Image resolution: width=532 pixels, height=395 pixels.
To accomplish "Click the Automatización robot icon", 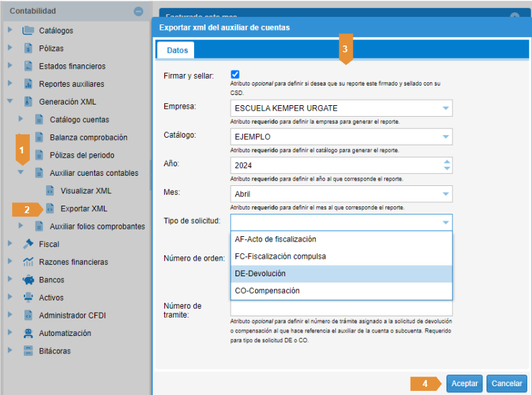I will pos(28,333).
